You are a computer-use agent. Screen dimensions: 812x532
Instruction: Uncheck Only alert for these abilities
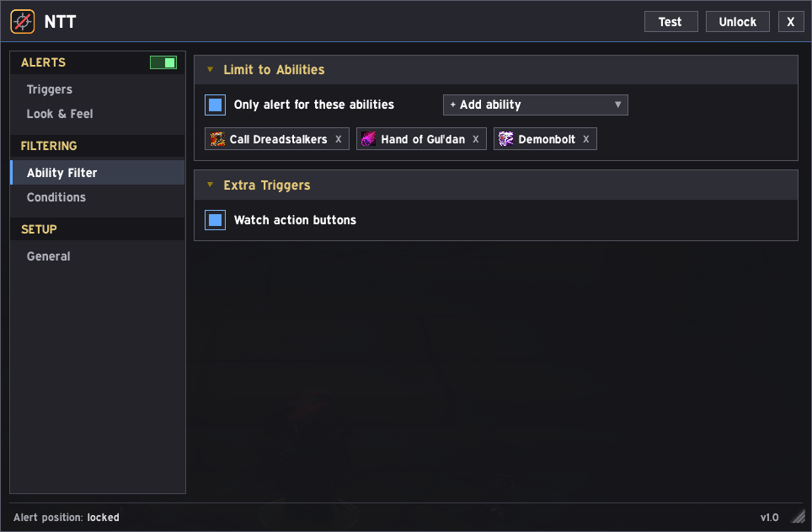point(215,105)
